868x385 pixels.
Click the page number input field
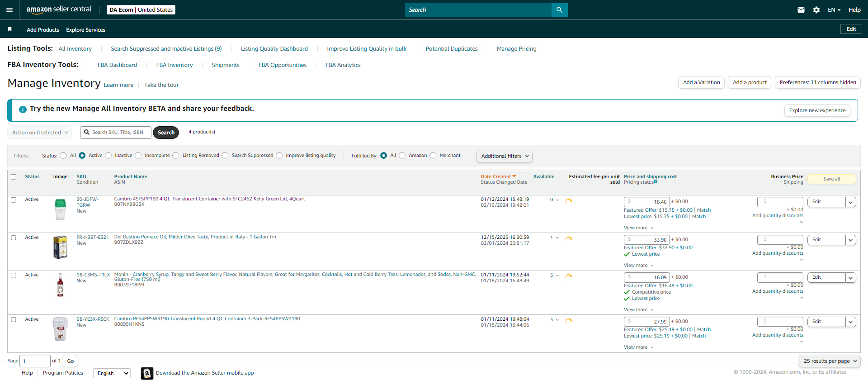pyautogui.click(x=35, y=361)
